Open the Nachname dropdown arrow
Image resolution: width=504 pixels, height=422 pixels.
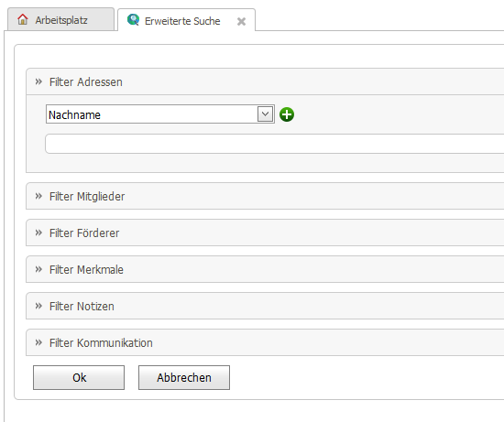[x=265, y=114]
